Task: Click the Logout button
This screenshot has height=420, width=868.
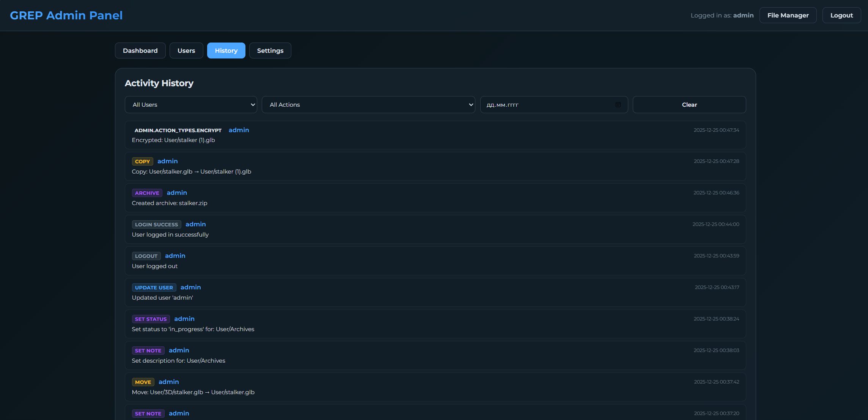Action: pyautogui.click(x=841, y=15)
